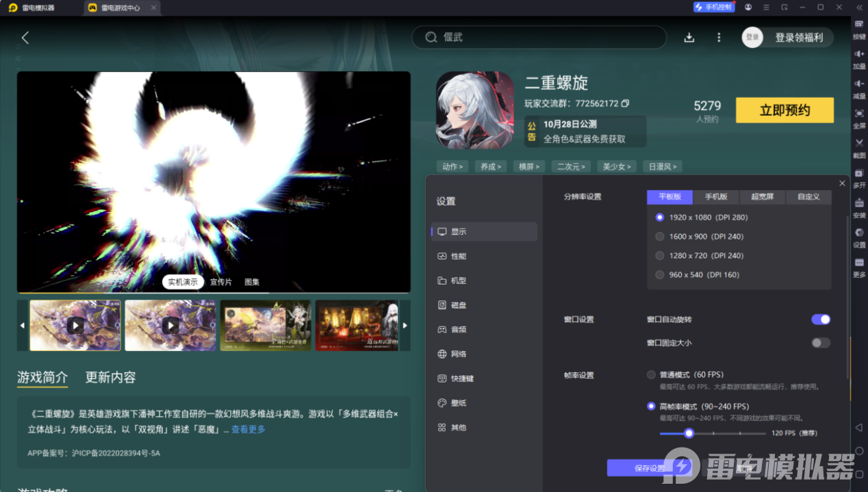Expand the 二次元 game tag
Viewport: 868px width, 492px height.
pyautogui.click(x=570, y=166)
